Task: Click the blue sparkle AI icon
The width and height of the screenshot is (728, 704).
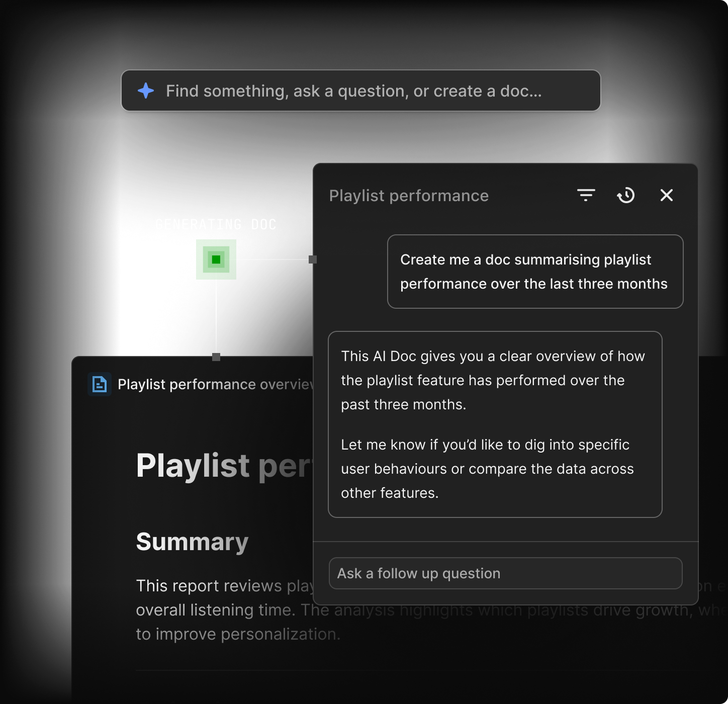Action: click(146, 91)
